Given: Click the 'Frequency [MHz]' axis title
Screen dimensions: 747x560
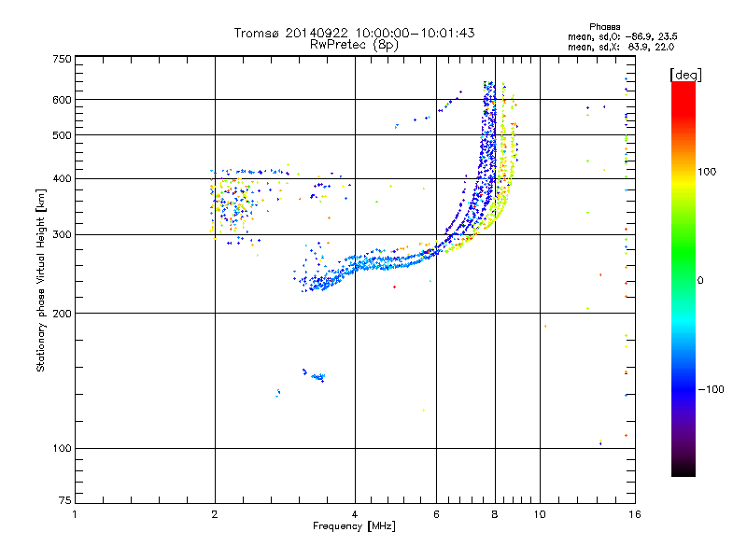Looking at the screenshot, I should click(354, 526).
